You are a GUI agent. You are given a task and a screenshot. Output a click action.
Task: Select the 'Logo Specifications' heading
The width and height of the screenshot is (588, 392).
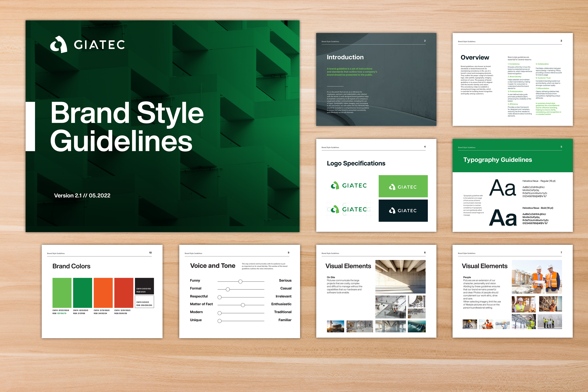click(356, 164)
